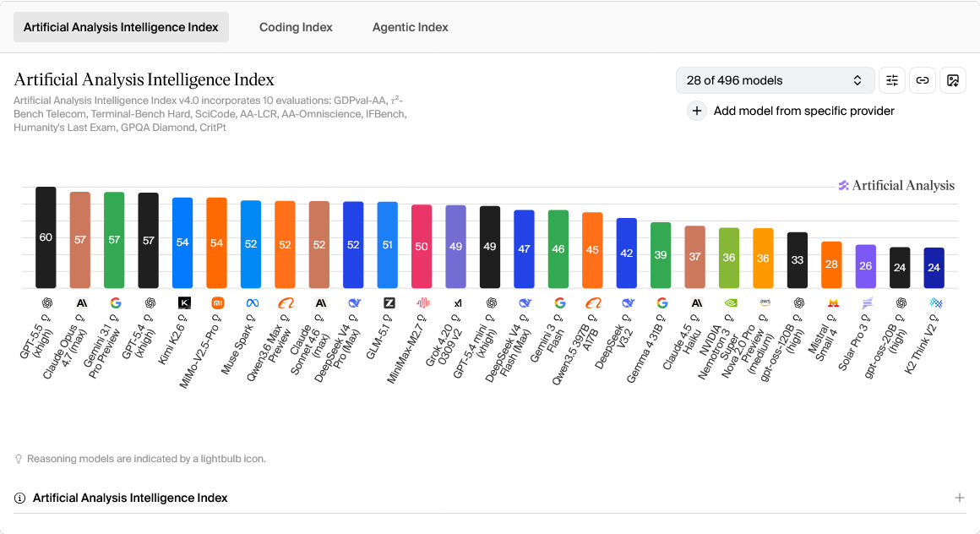Switch to the Agentic Index tab

tap(410, 28)
